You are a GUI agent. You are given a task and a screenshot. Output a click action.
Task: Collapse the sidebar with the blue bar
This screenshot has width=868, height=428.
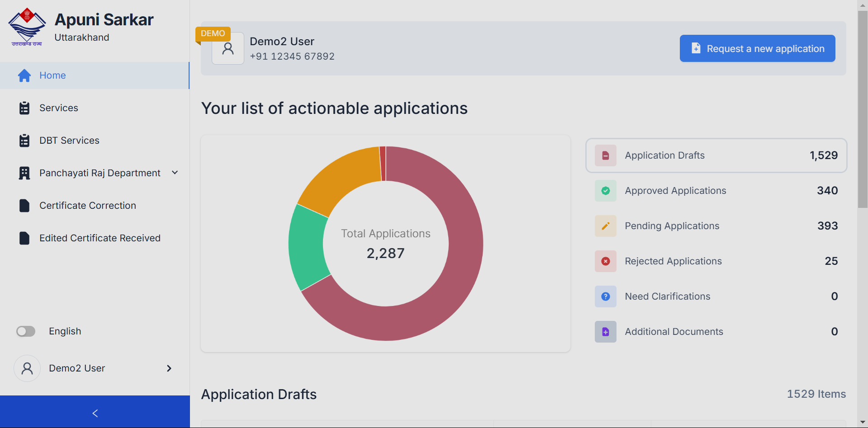pyautogui.click(x=95, y=412)
